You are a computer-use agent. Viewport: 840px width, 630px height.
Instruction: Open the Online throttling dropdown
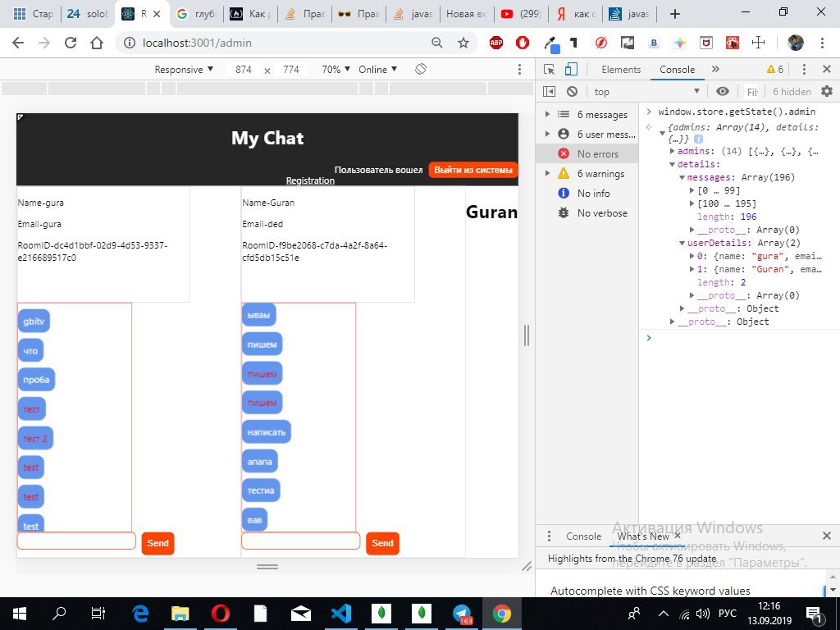[377, 70]
